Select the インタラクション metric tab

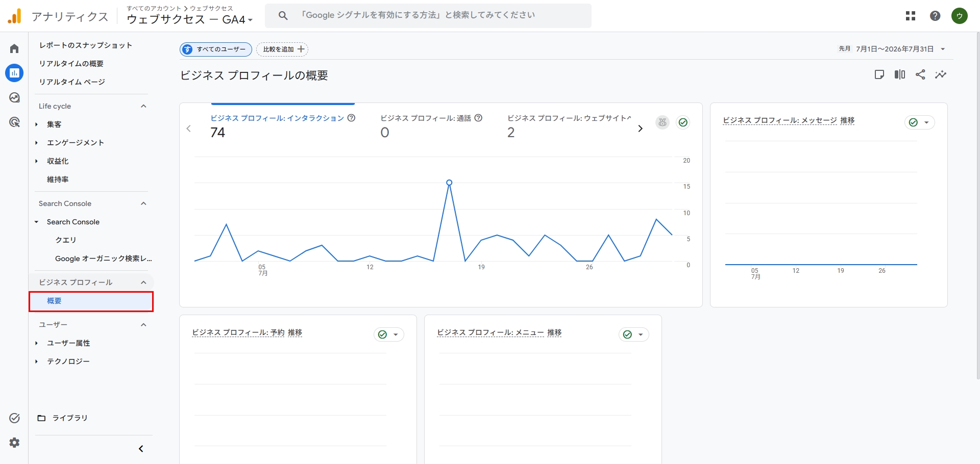coord(283,125)
